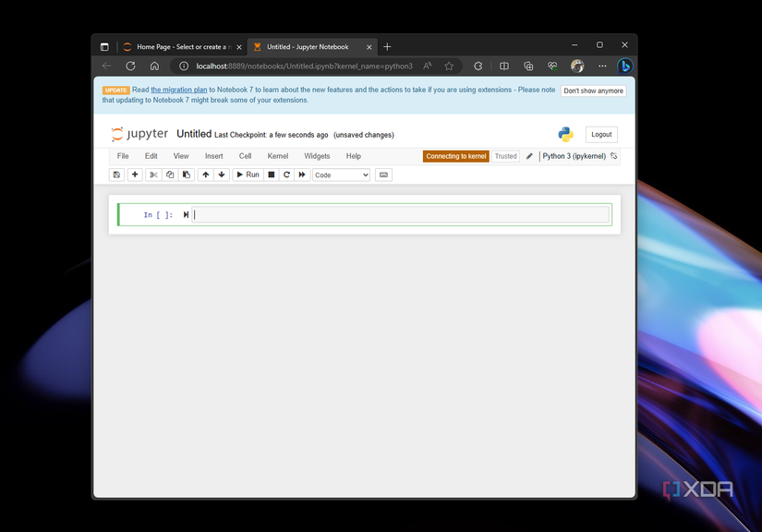
Task: Insert a new cell with the plus icon
Action: [134, 175]
